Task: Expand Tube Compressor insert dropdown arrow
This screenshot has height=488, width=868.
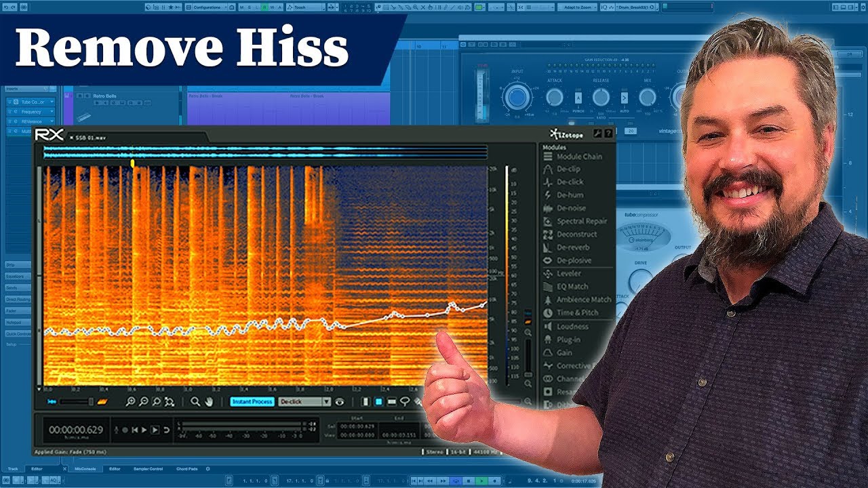Action: coord(52,102)
